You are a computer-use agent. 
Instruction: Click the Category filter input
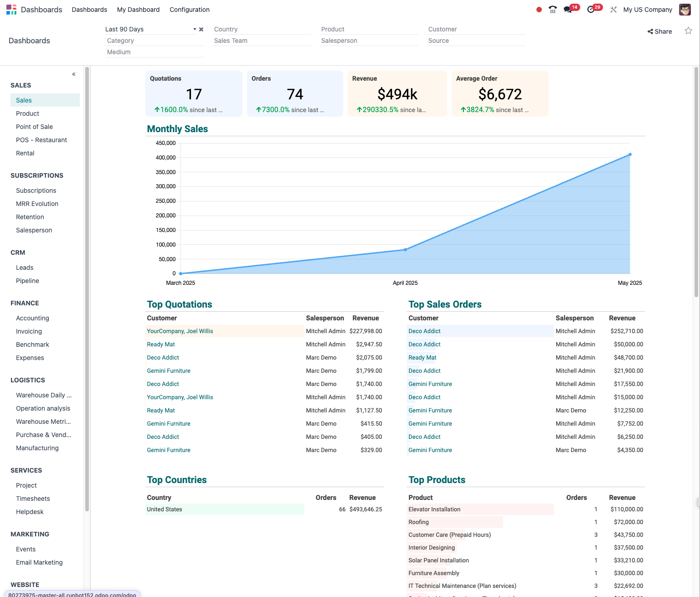tap(154, 41)
